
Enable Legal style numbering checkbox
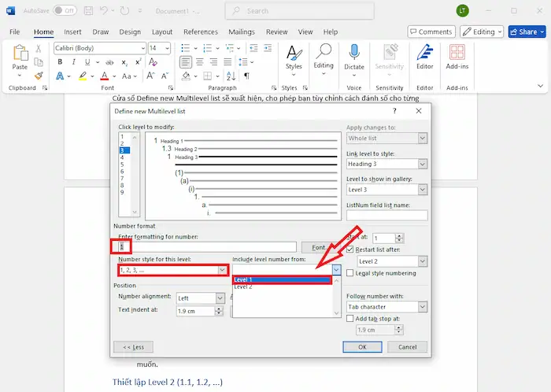click(350, 273)
